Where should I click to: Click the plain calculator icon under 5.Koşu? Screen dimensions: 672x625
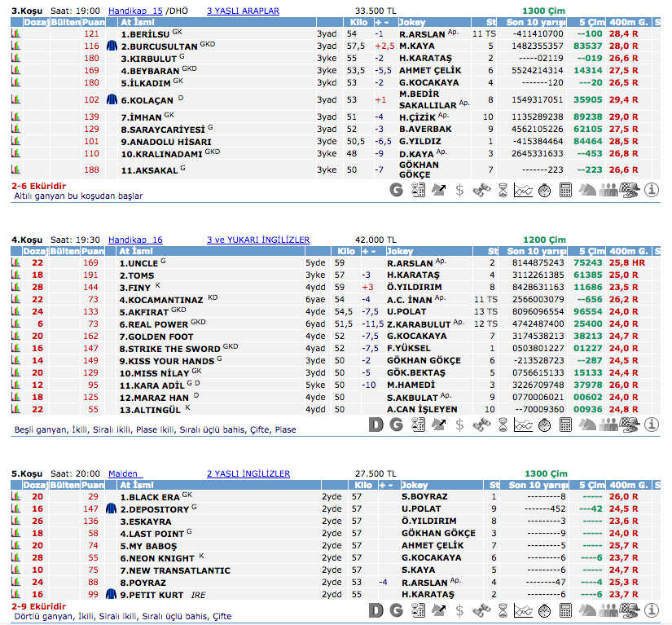pos(566,610)
